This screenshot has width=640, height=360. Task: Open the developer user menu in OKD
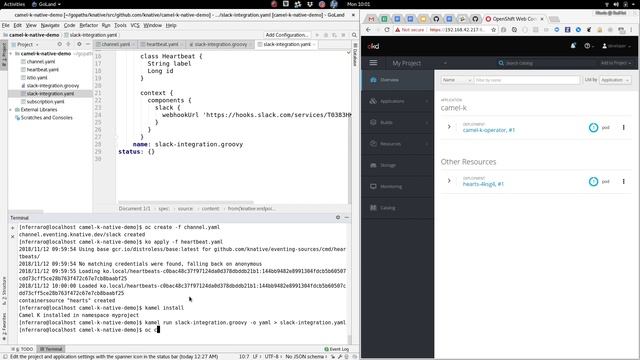(x=617, y=46)
